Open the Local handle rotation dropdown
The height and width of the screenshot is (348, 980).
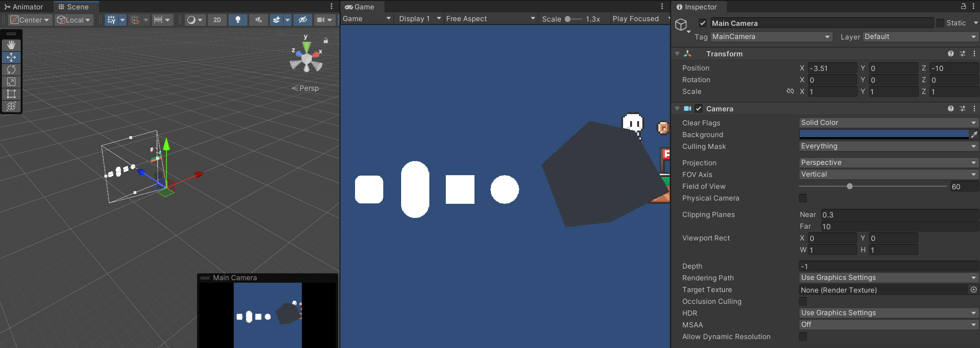(74, 20)
